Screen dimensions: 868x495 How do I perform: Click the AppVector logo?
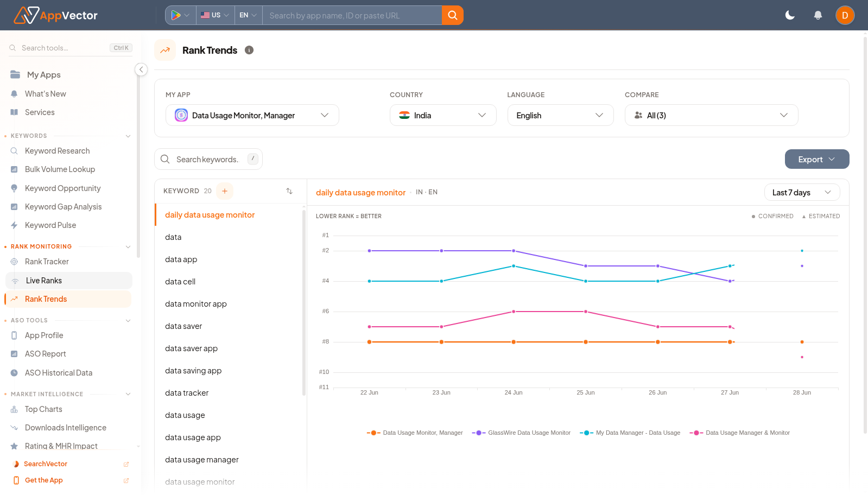click(55, 15)
